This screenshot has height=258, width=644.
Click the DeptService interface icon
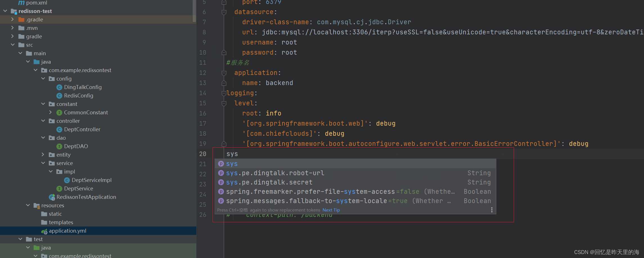pos(59,189)
